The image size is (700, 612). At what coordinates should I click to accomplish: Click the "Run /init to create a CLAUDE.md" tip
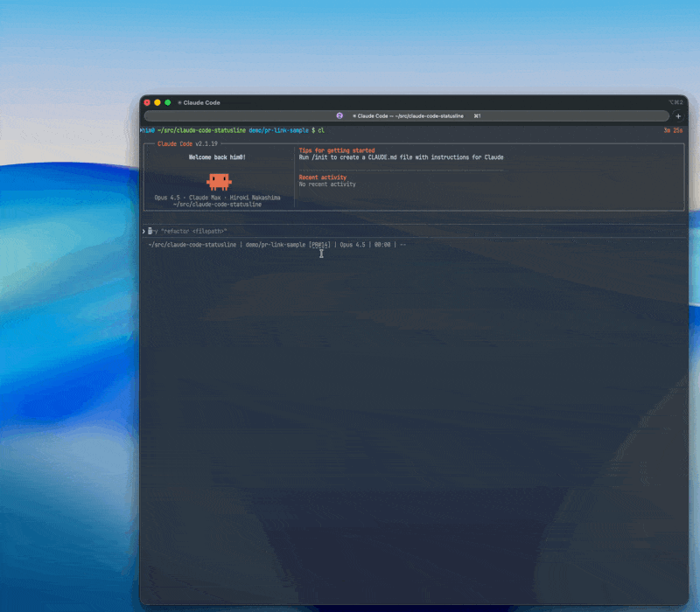[401, 157]
